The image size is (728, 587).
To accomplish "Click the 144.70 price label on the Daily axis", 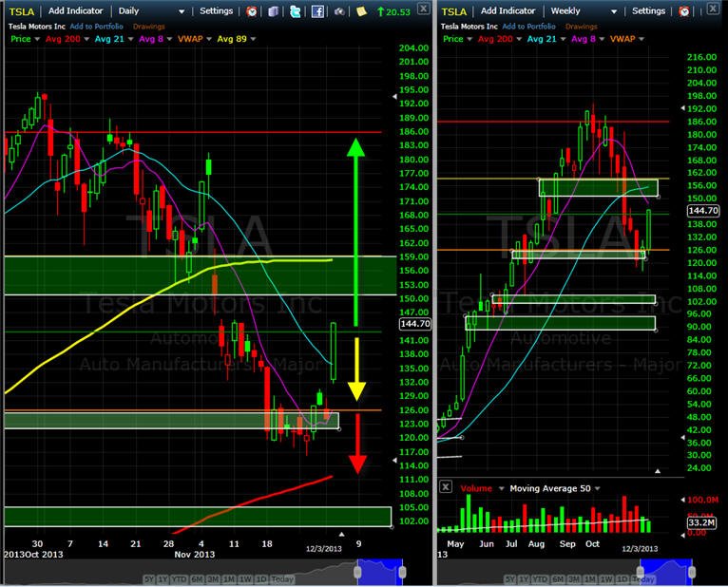I will coord(415,324).
